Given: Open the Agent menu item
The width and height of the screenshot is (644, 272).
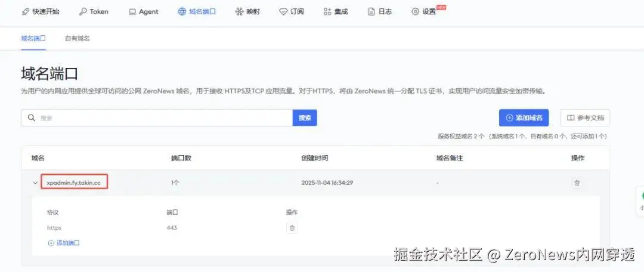Looking at the screenshot, I should pos(143,11).
